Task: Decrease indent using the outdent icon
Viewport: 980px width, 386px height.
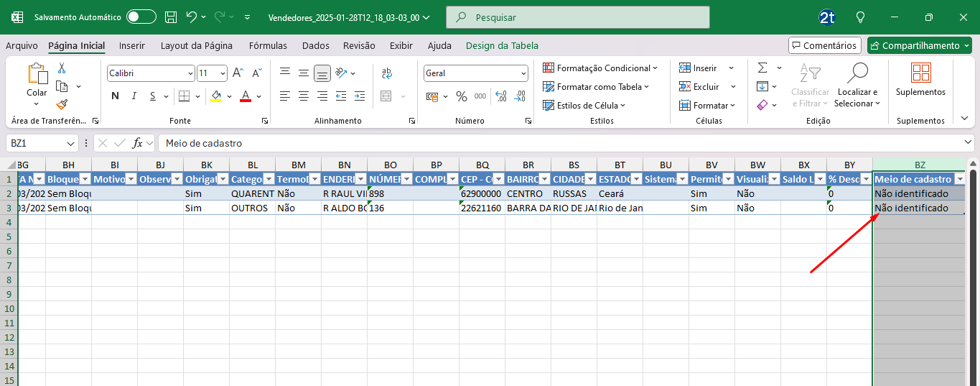Action: 342,96
